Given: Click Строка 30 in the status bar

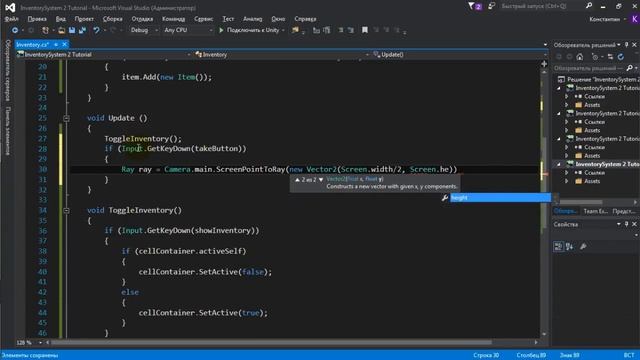Looking at the screenshot, I should pyautogui.click(x=486, y=355).
